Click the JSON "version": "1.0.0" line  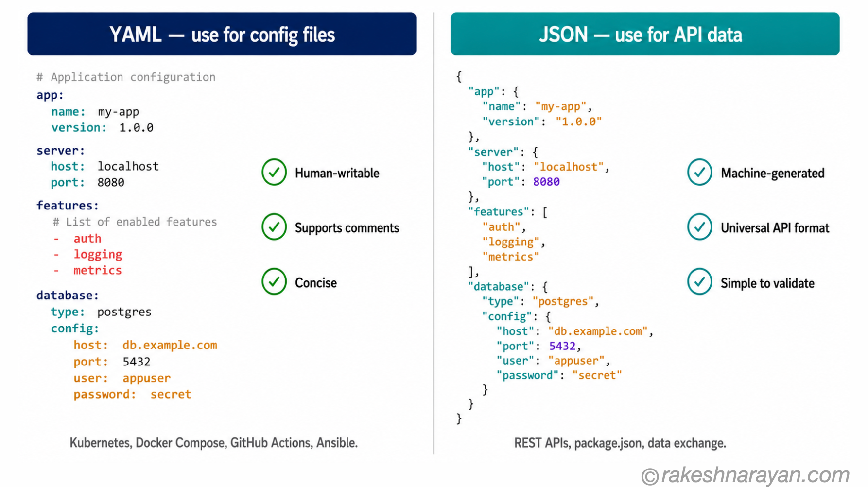pos(542,122)
